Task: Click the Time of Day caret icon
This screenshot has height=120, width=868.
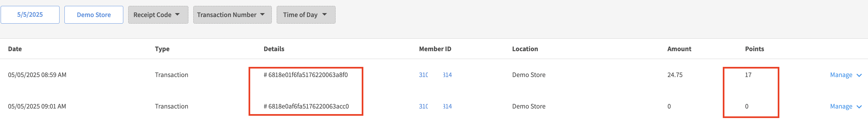Action: 324,14
